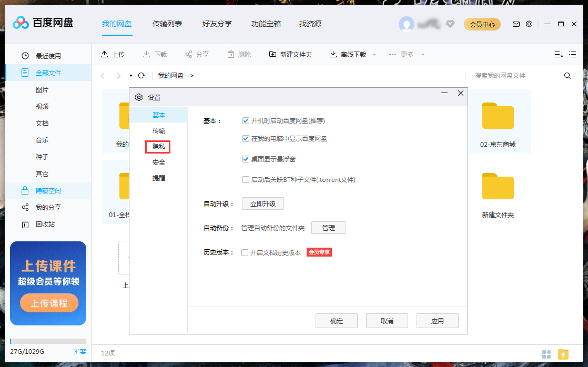The height and width of the screenshot is (367, 588).
Task: Open Baidu Netdisk settings gear icon
Action: [x=529, y=24]
